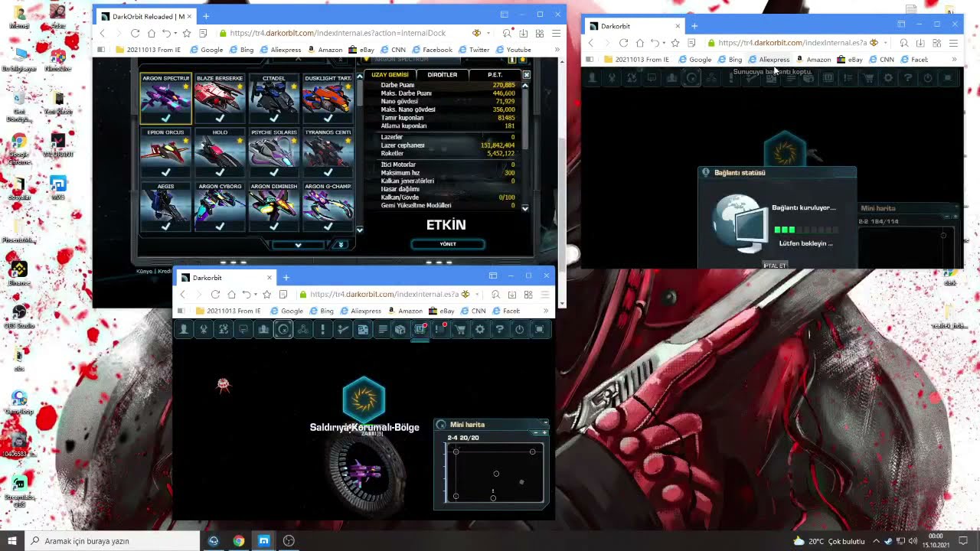
Task: Click the YÖNET button
Action: [x=448, y=244]
